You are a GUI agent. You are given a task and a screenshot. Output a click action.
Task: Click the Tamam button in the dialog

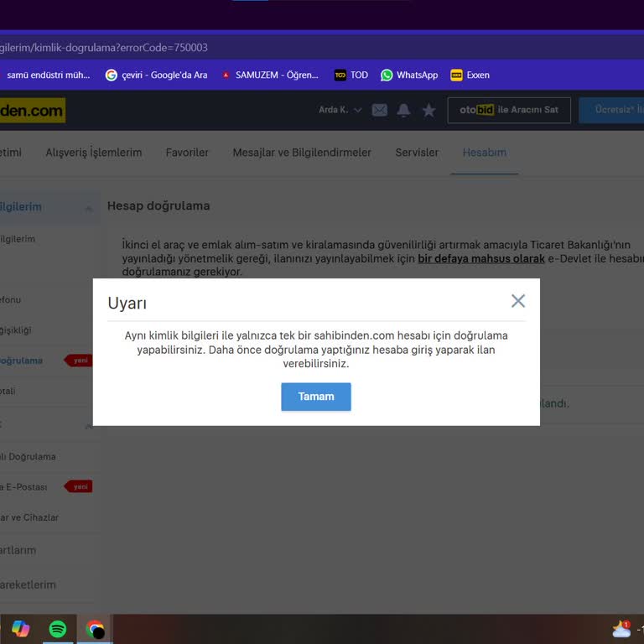(316, 397)
